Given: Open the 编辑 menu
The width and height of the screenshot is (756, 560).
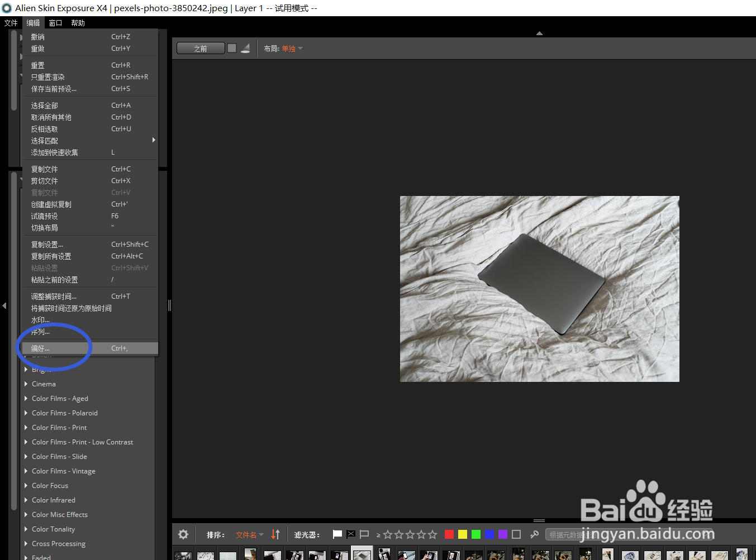Looking at the screenshot, I should 34,23.
